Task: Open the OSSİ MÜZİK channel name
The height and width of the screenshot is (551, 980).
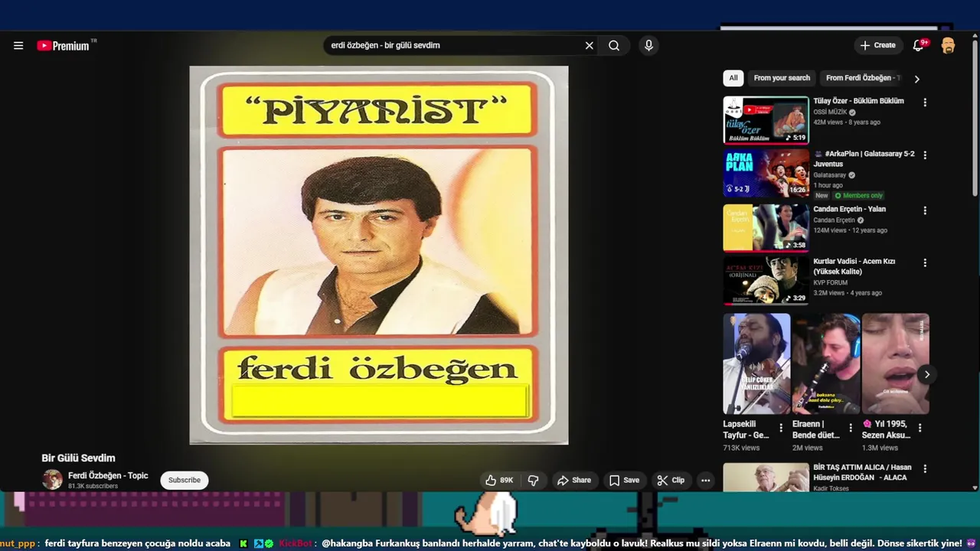Action: tap(830, 112)
